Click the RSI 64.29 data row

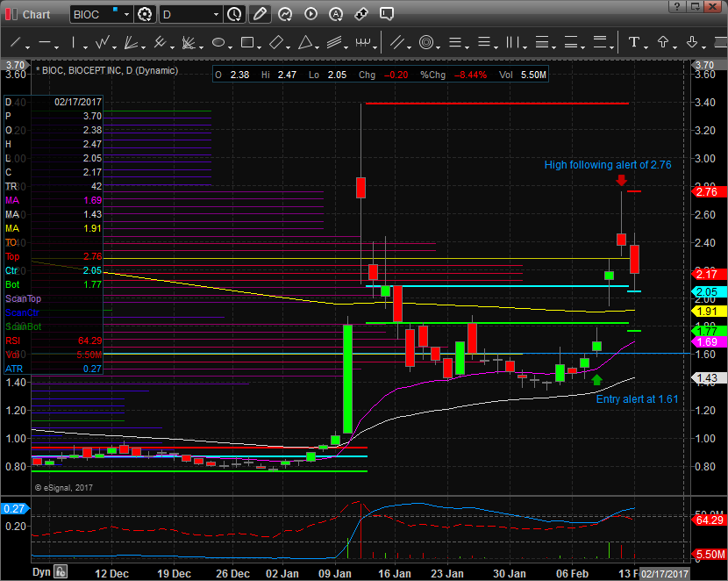(54, 341)
